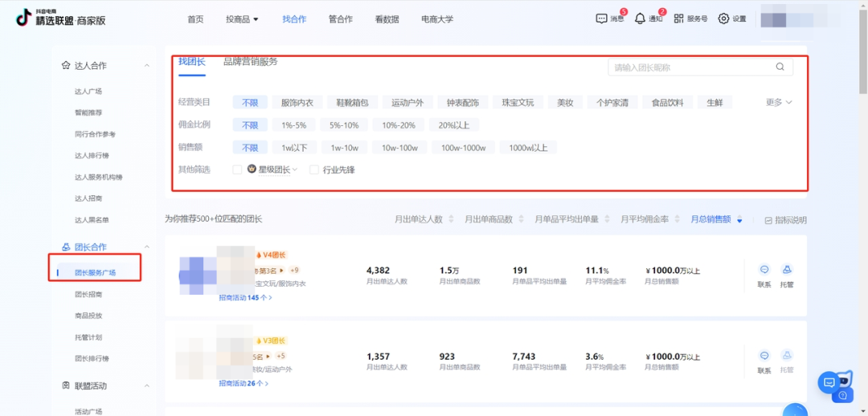
Task: Open the 服务号 grid icon
Action: click(678, 18)
